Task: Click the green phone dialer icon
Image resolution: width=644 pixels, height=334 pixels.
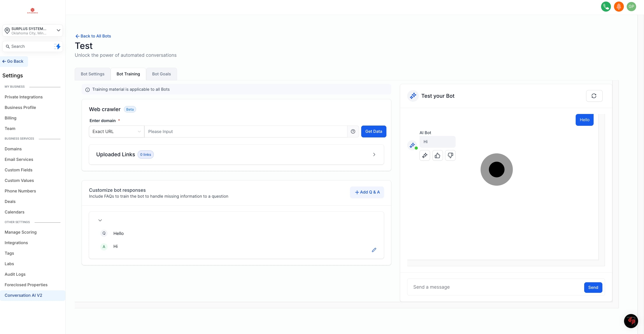Action: coord(606,7)
